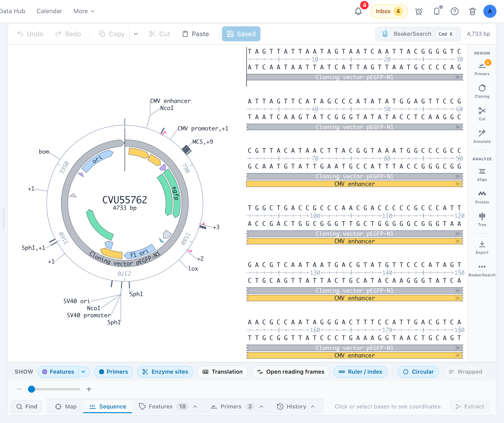Click the 4,733 bp length text
Image resolution: width=504 pixels, height=423 pixels.
pyautogui.click(x=478, y=34)
